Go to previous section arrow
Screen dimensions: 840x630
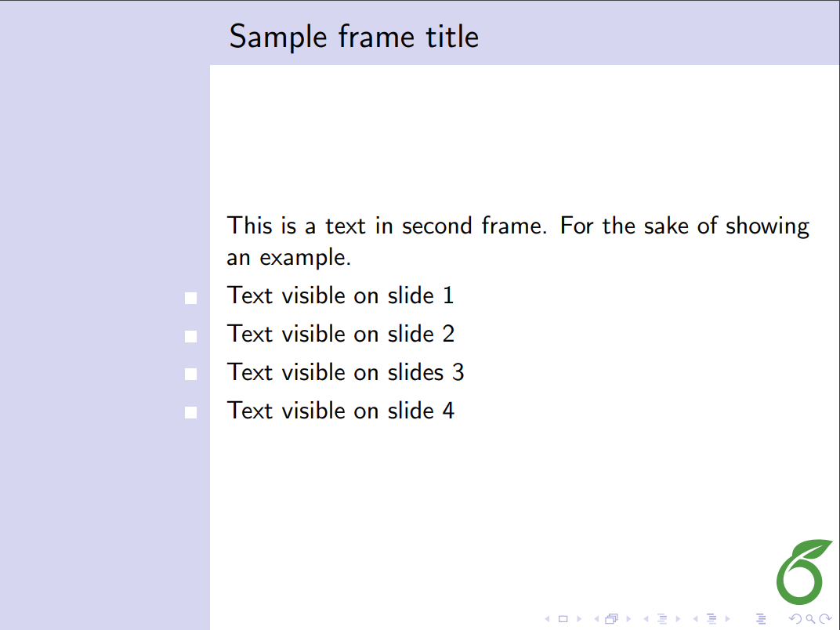pos(694,619)
